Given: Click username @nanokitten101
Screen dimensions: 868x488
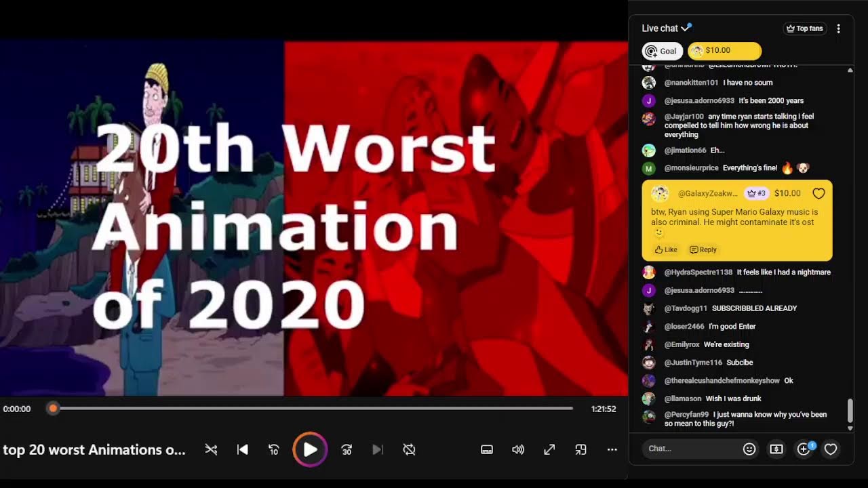Looking at the screenshot, I should click(691, 83).
